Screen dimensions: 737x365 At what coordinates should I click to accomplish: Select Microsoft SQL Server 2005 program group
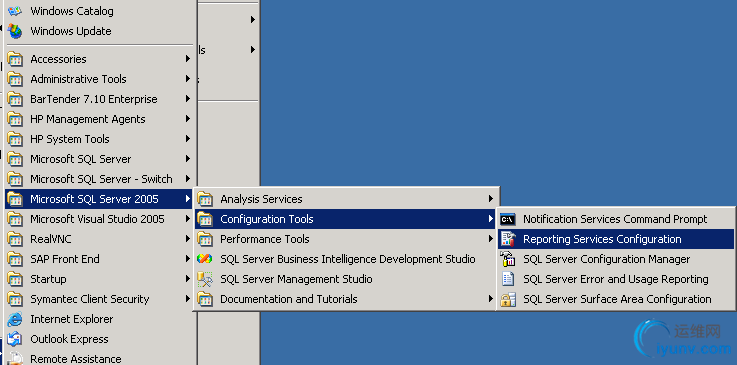click(99, 199)
